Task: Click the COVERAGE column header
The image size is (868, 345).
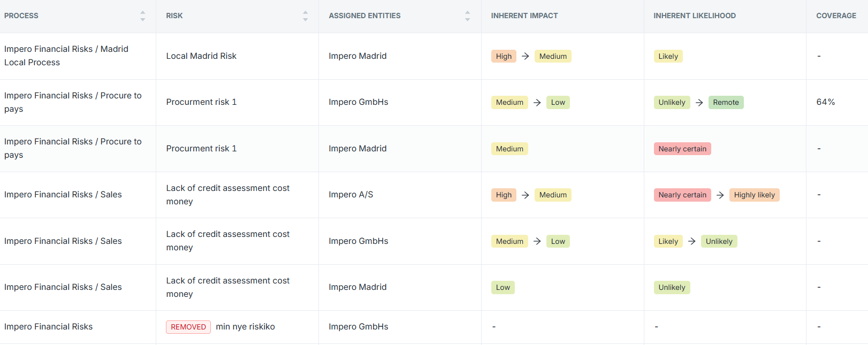Action: pyautogui.click(x=836, y=16)
